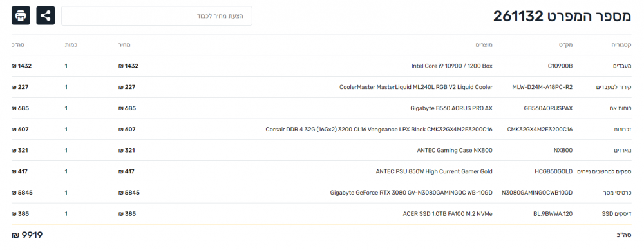Click the ANTEC PSU 850W High Current Gamer Gold
The width and height of the screenshot is (644, 250).
[434, 171]
